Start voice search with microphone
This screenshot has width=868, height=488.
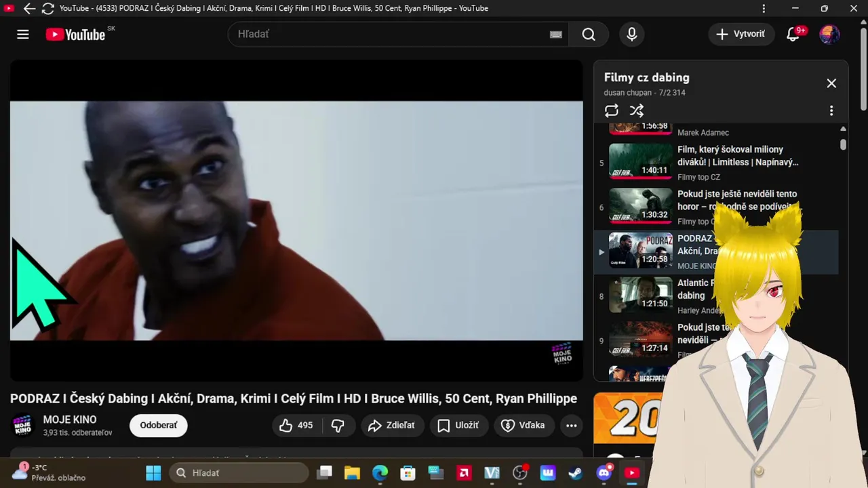(632, 35)
